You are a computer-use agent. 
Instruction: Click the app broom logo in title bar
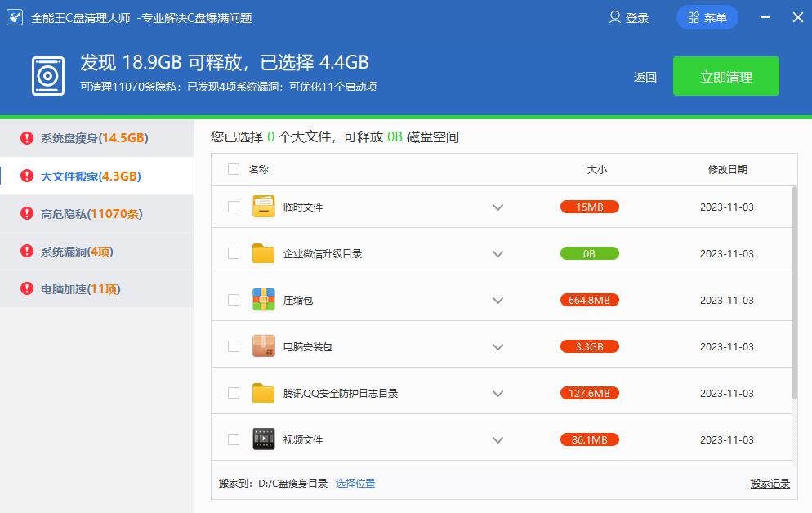pyautogui.click(x=15, y=17)
